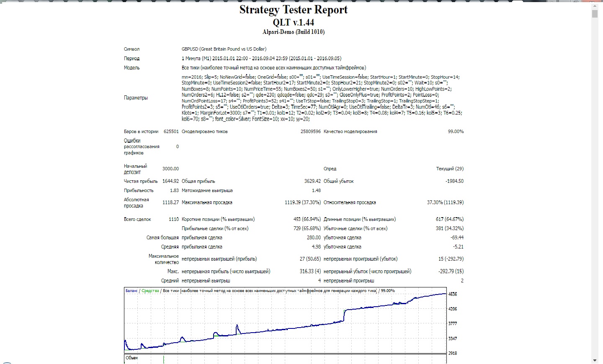
Task: Click the Параметры label
Action: (136, 98)
